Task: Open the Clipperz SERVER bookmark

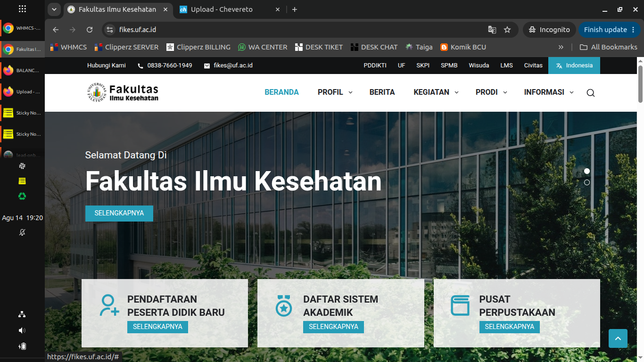Action: (126, 47)
